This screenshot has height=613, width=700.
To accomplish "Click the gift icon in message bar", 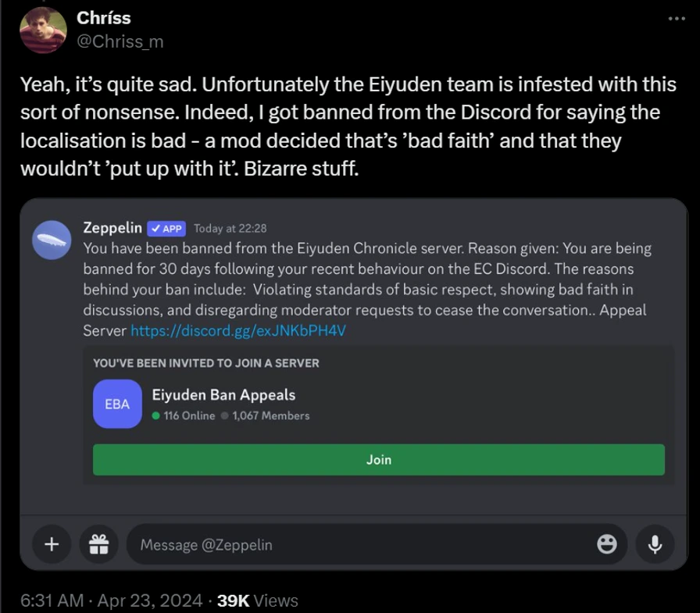I will click(x=98, y=544).
